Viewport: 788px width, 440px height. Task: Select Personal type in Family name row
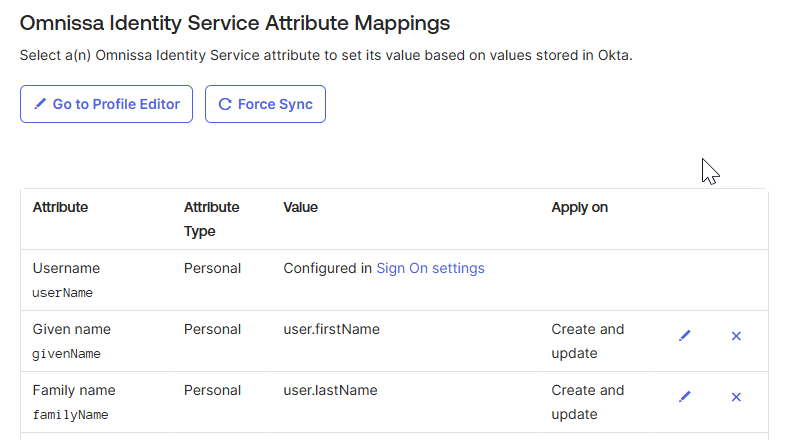click(x=213, y=390)
